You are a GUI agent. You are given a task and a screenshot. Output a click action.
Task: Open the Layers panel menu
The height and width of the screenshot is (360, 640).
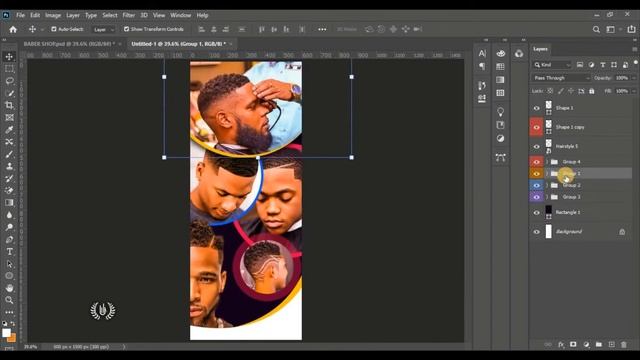tap(635, 49)
